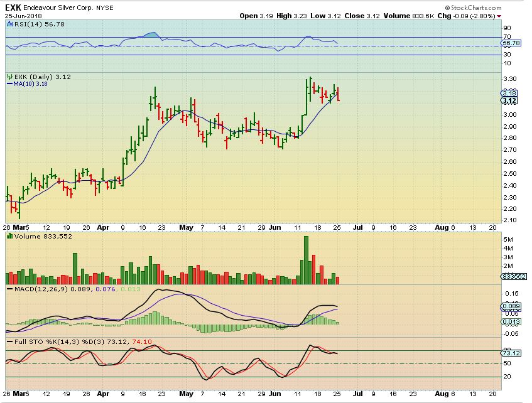Viewport: 532px width, 403px height.
Task: Click the 0.089 MACD value tag
Action: (509, 306)
